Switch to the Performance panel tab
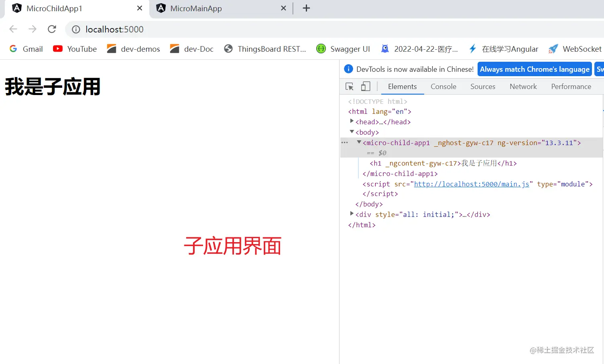Image resolution: width=604 pixels, height=364 pixels. point(571,87)
